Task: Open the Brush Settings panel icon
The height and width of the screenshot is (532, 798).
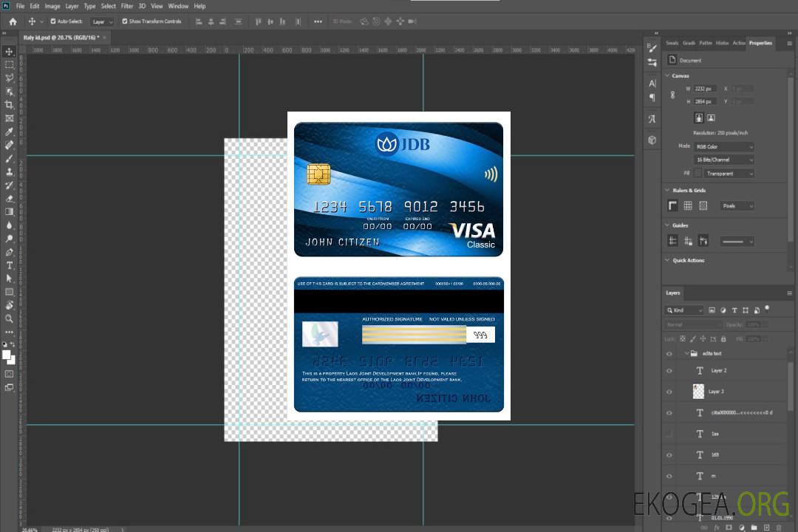Action: click(652, 48)
